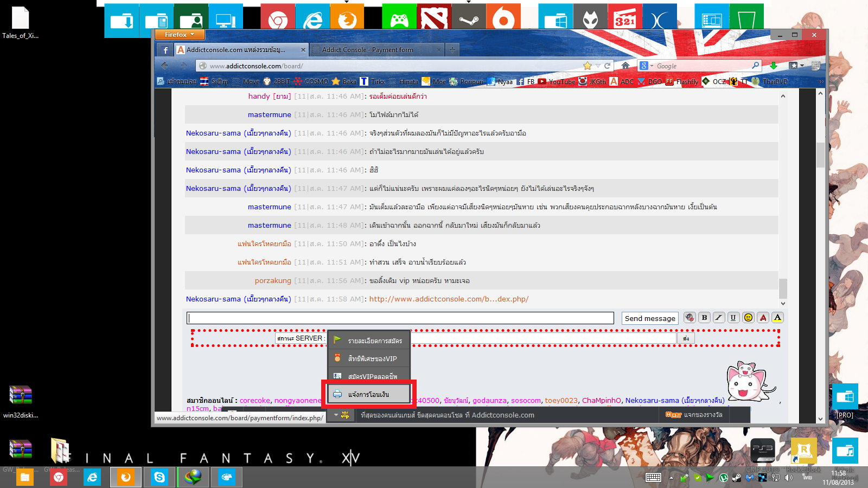Open the pinned Facebook tab
This screenshot has width=868, height=488.
click(x=165, y=50)
